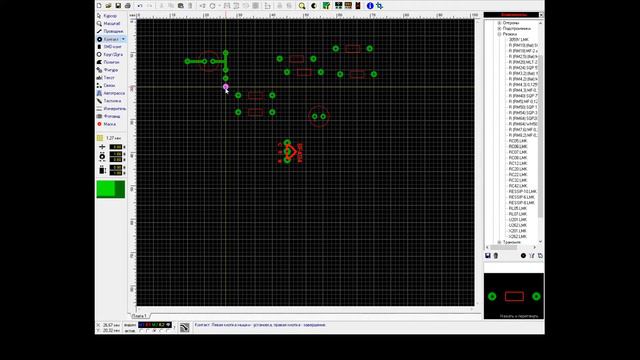Select the Проводник track tool

click(x=111, y=31)
